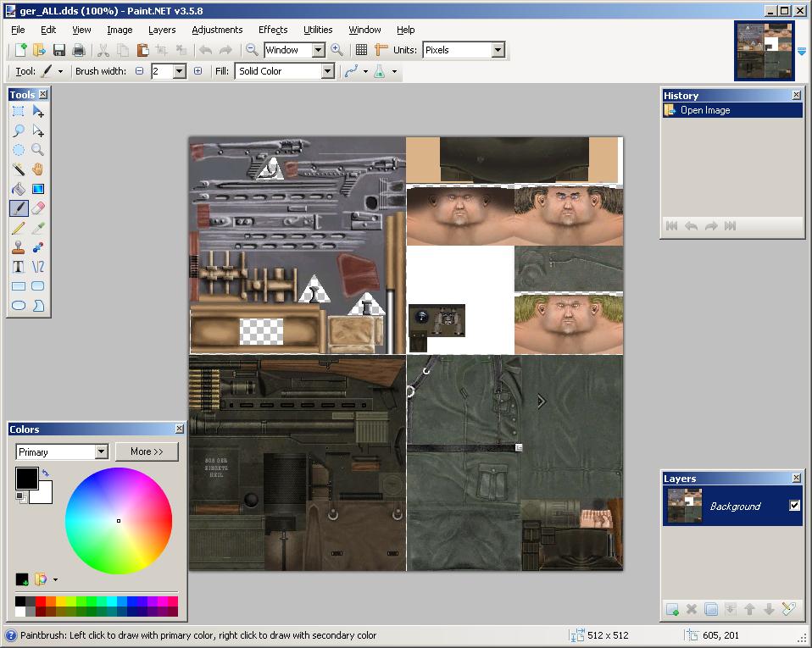Toggle the rulers display
The image size is (812, 648).
coord(381,50)
